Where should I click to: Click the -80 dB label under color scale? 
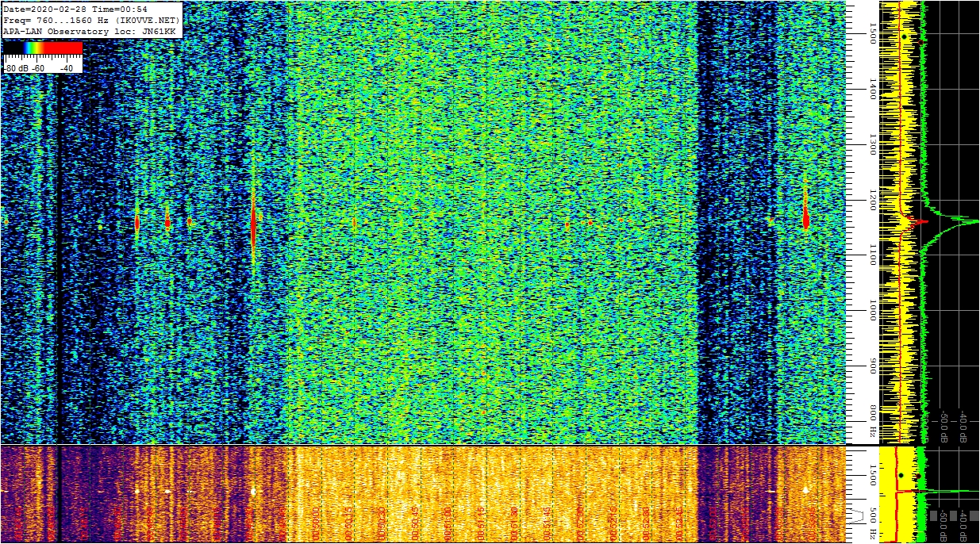click(x=17, y=68)
